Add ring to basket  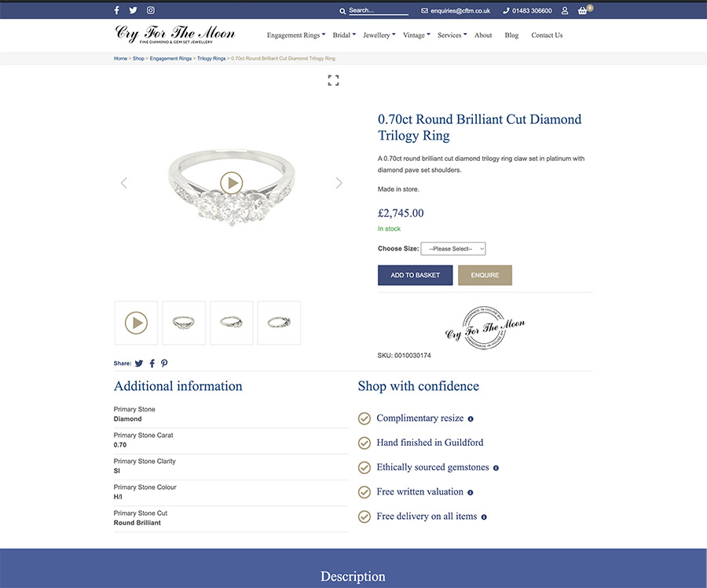tap(415, 276)
